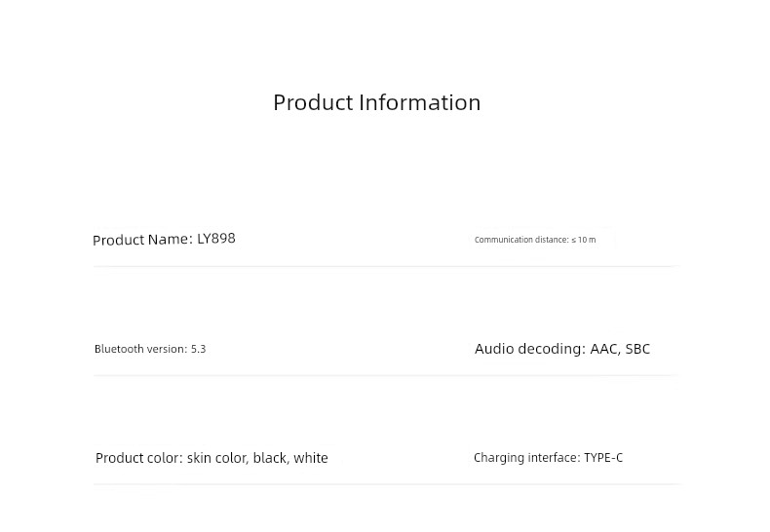Click the SBC codec name
The image size is (770, 532).
[637, 349]
